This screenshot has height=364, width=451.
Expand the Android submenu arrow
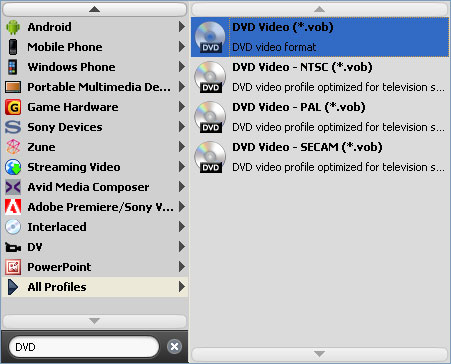pos(182,27)
